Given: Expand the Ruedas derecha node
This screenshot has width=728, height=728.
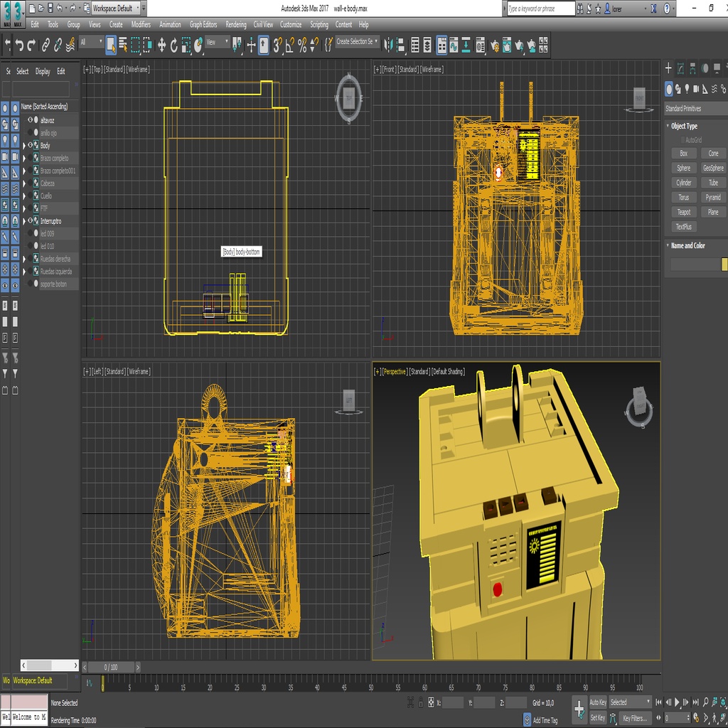Looking at the screenshot, I should click(x=24, y=259).
